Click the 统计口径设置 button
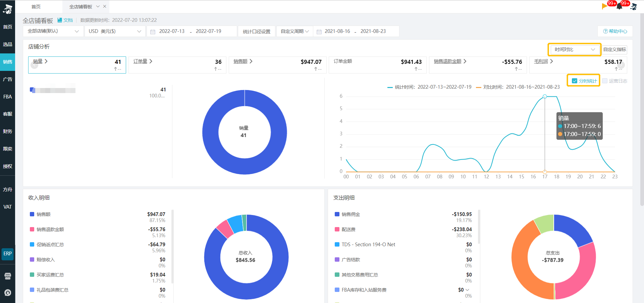 [x=257, y=31]
